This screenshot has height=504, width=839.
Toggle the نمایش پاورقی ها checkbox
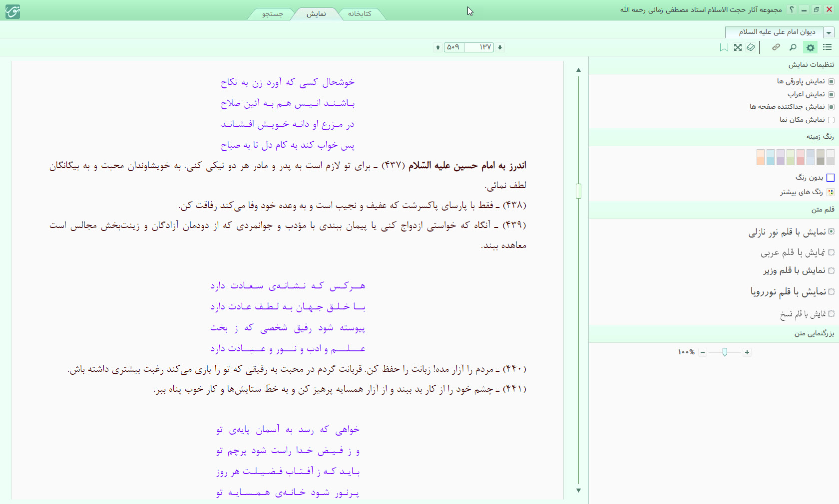click(831, 81)
